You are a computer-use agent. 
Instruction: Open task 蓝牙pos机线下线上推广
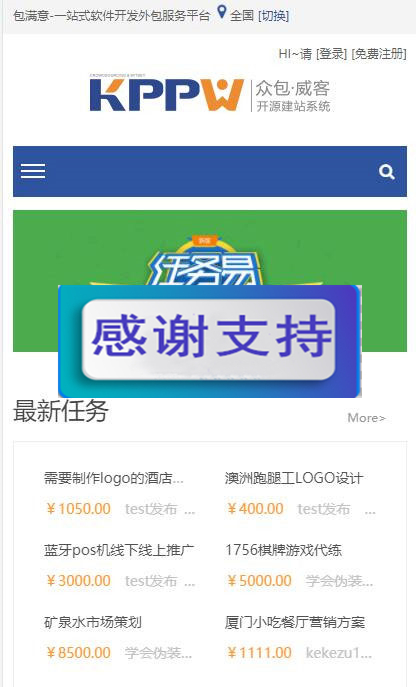tap(119, 550)
